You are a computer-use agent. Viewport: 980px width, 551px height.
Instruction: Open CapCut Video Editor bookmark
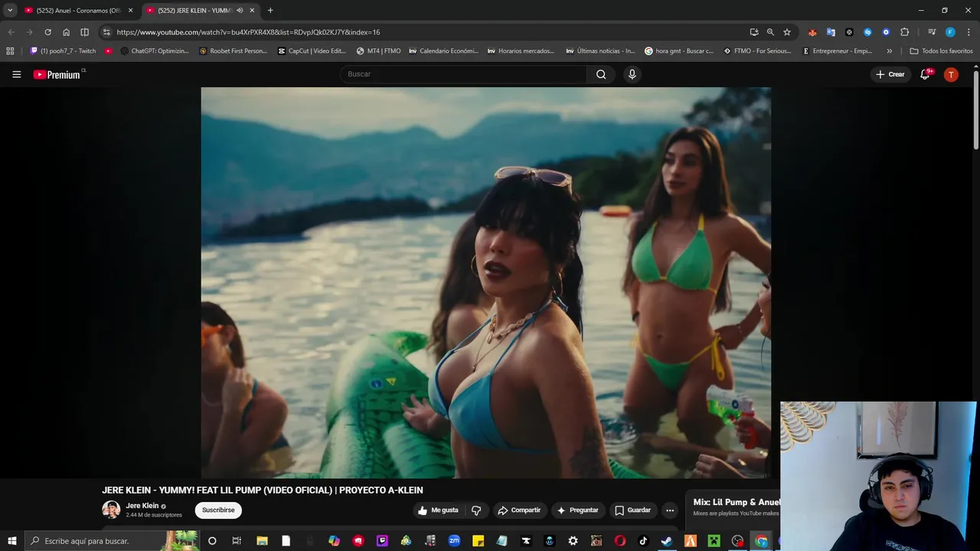[x=312, y=51]
